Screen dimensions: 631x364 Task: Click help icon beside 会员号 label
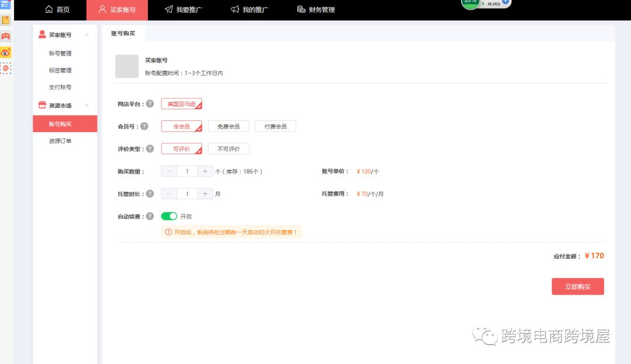[144, 126]
